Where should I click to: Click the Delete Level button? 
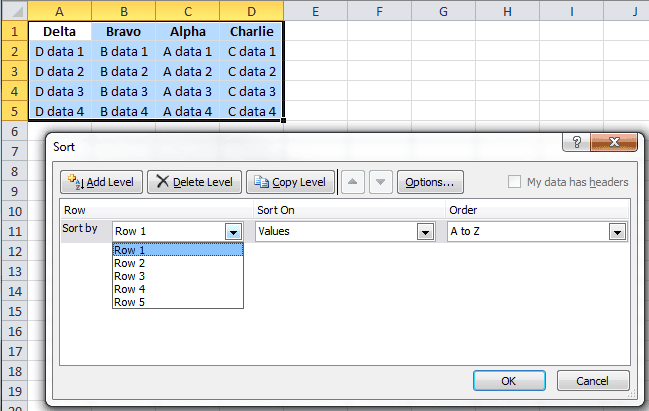coord(195,182)
